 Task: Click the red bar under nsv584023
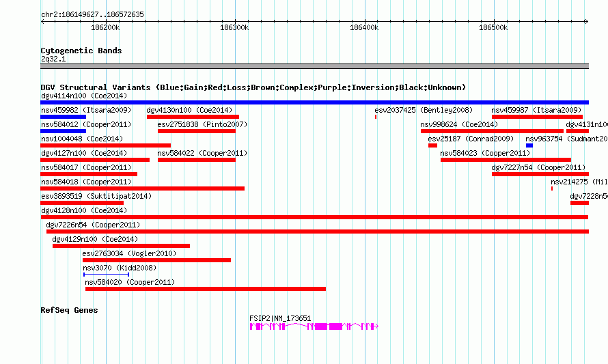(x=506, y=160)
